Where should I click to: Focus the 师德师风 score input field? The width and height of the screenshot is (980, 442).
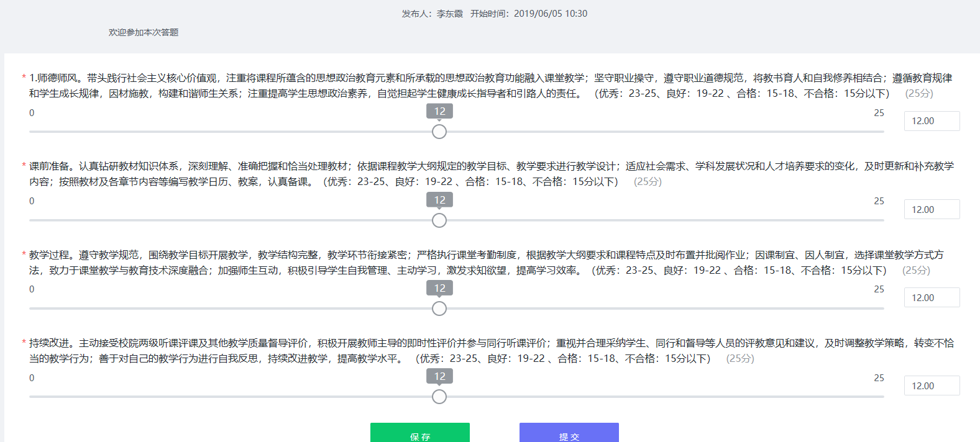[x=932, y=121]
